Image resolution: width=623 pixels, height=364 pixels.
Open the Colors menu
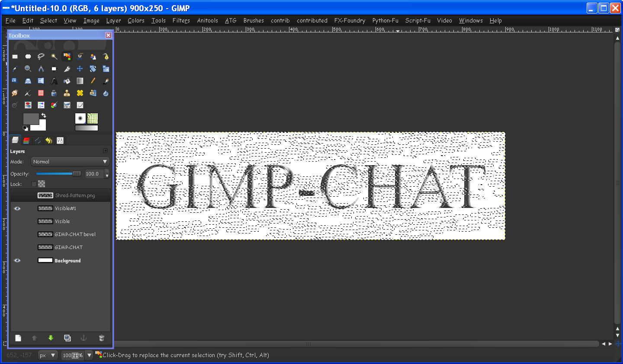pos(136,20)
